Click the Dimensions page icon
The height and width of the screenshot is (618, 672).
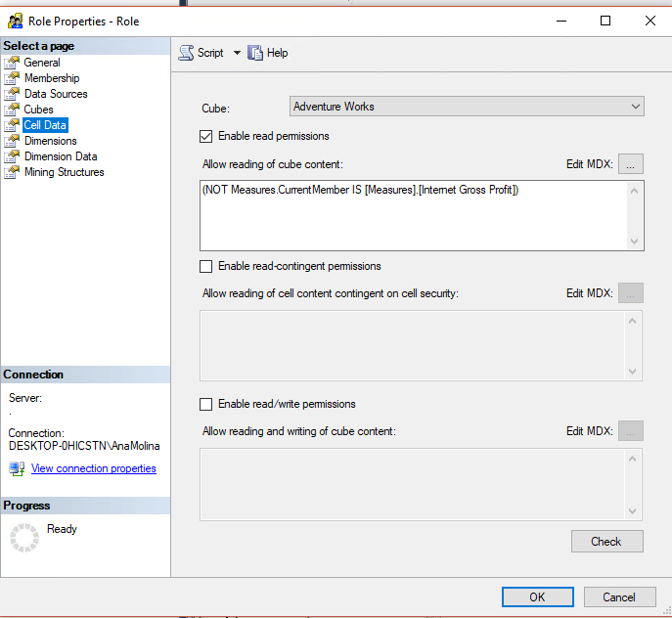12,141
